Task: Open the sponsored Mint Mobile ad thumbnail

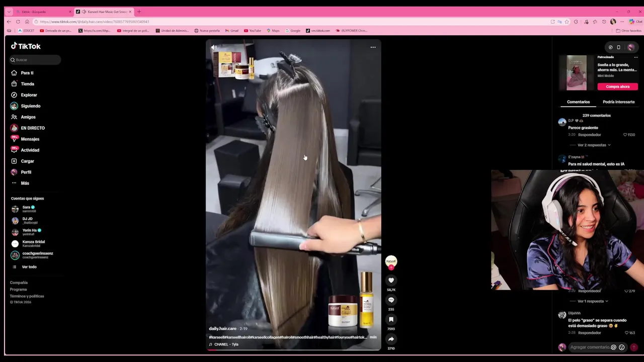Action: (x=577, y=73)
